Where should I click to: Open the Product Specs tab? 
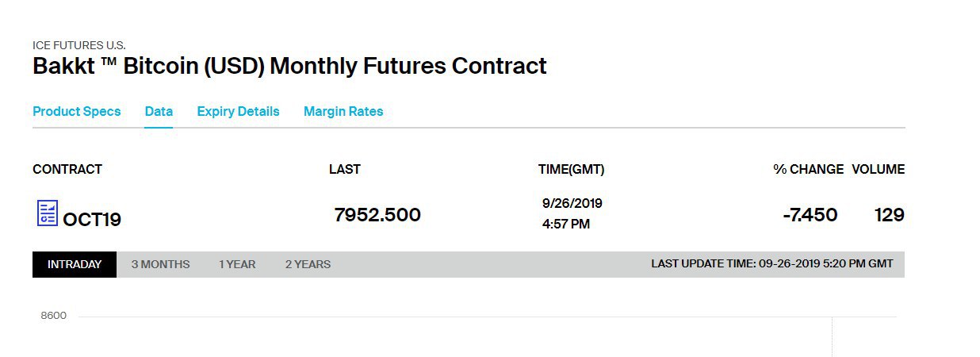pyautogui.click(x=77, y=111)
